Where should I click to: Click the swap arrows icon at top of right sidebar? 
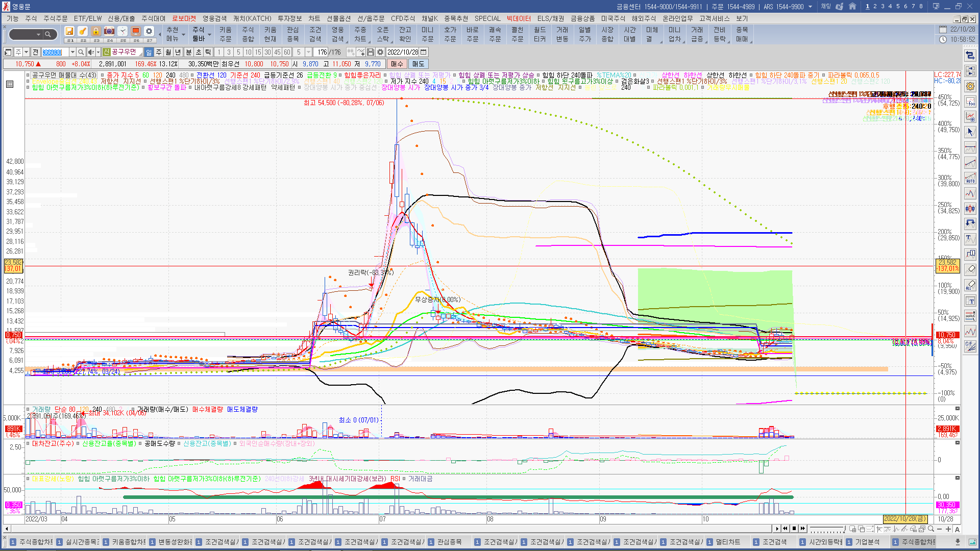[x=970, y=55]
